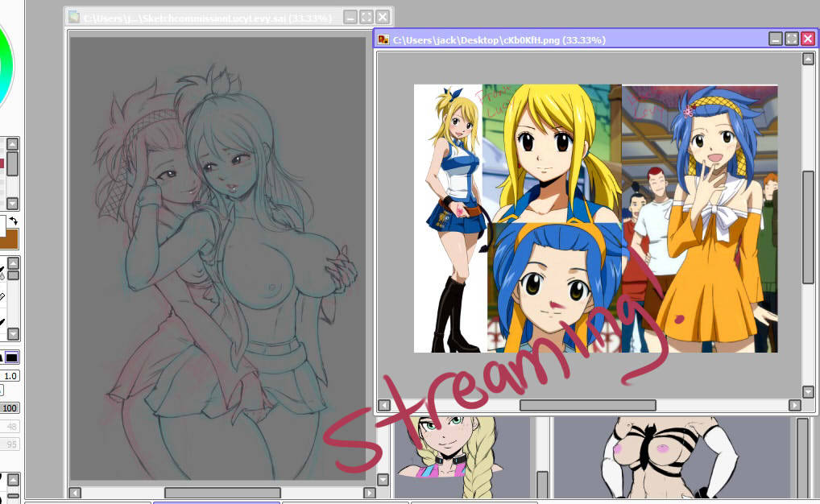
Task: Click the greyed field showing 95
Action: (x=10, y=444)
